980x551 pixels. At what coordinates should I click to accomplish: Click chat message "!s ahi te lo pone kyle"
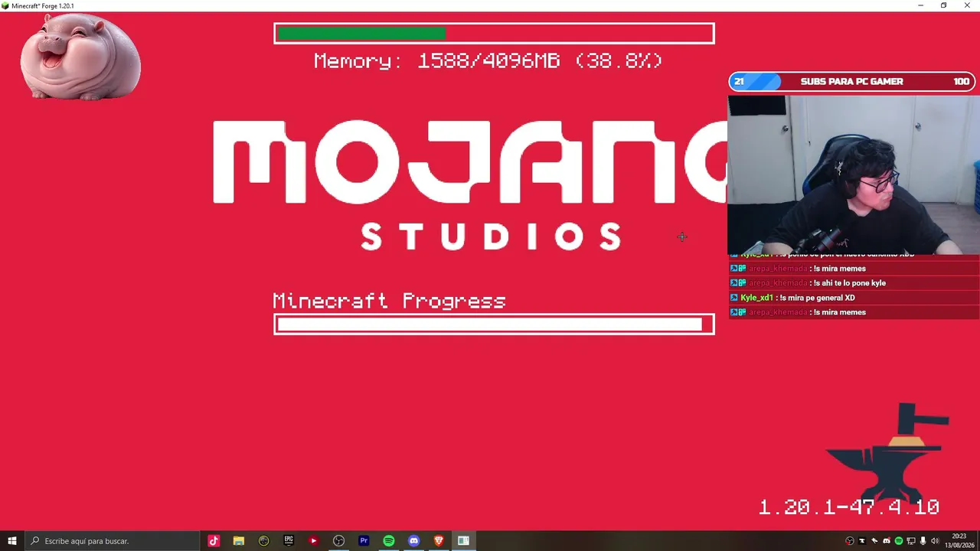(850, 283)
